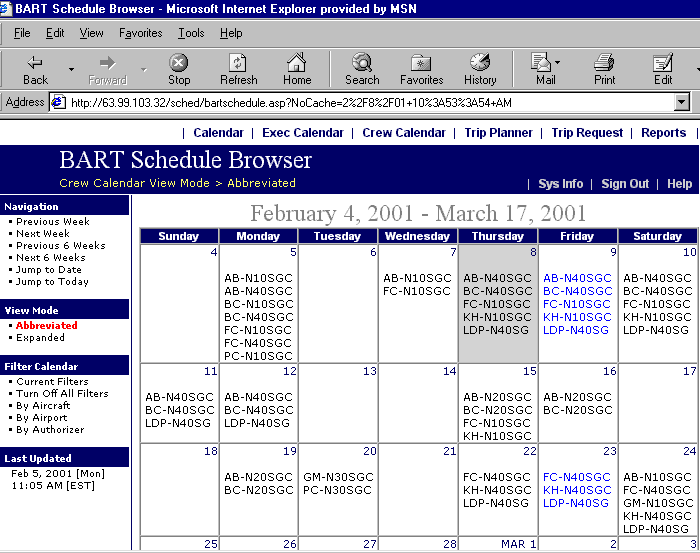The width and height of the screenshot is (700, 553).
Task: Navigate to Next Week
Action: point(43,233)
